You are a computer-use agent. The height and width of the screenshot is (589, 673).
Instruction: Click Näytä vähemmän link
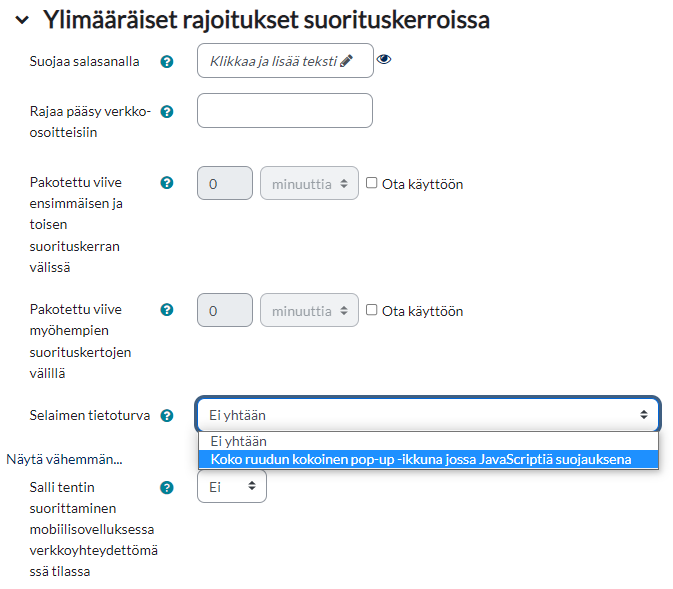coord(64,460)
